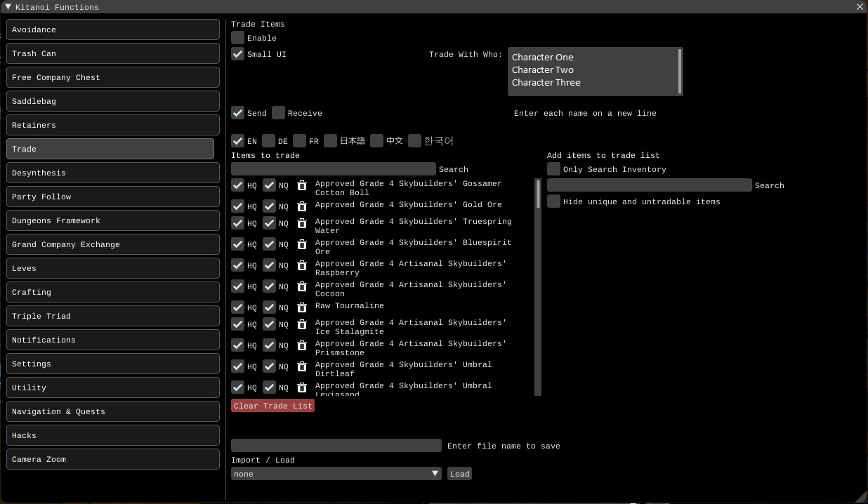Click the trade list vertical scrollbar
Image resolution: width=868 pixels, height=504 pixels.
tap(539, 194)
